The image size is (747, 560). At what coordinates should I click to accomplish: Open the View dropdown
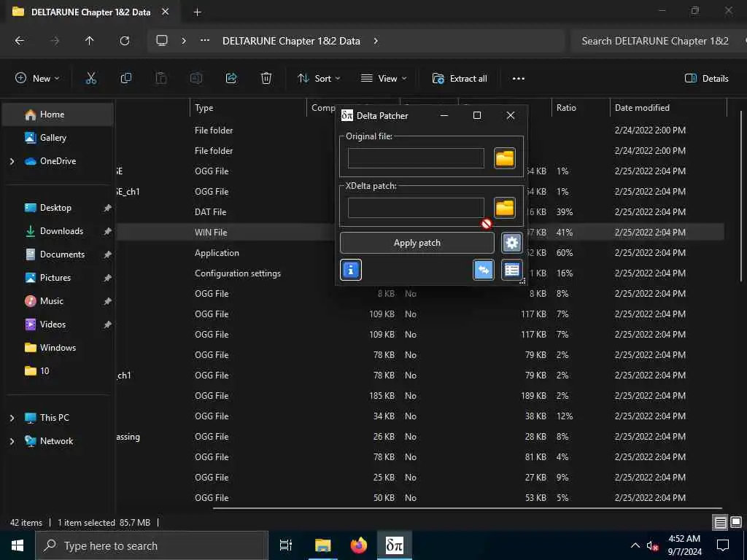(384, 79)
